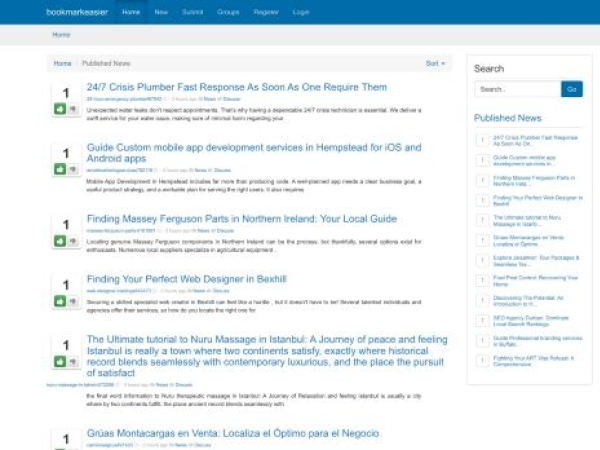Open sidebar link Ultimate tutorial to Nuru
Viewport: 600px width, 450px height.
[527, 220]
